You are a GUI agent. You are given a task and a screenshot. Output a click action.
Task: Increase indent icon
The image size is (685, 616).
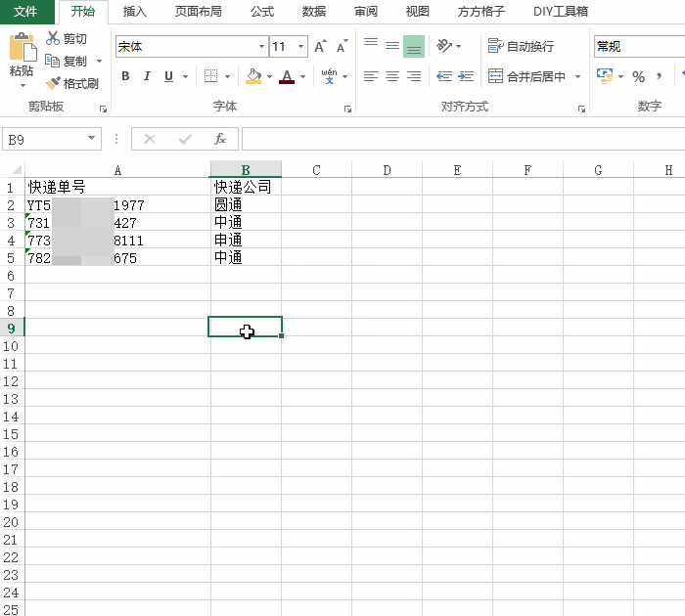click(x=466, y=76)
